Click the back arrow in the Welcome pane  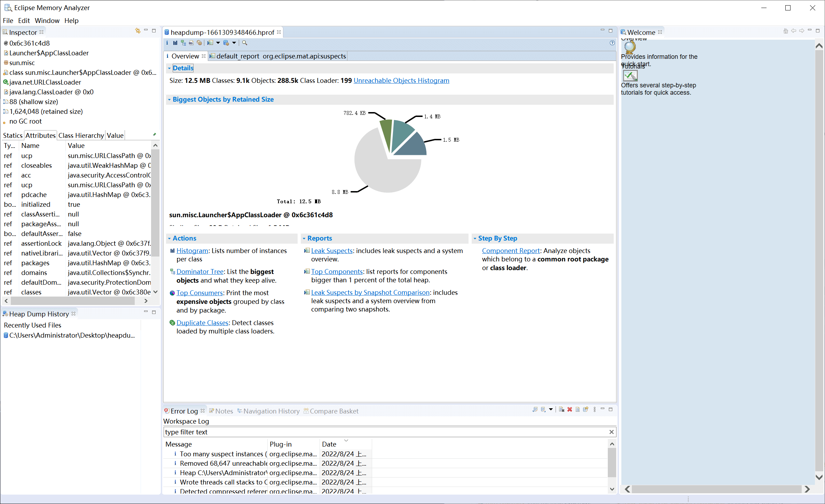(x=794, y=31)
